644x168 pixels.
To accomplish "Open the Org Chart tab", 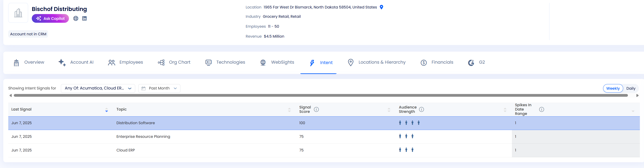I will pyautogui.click(x=174, y=62).
